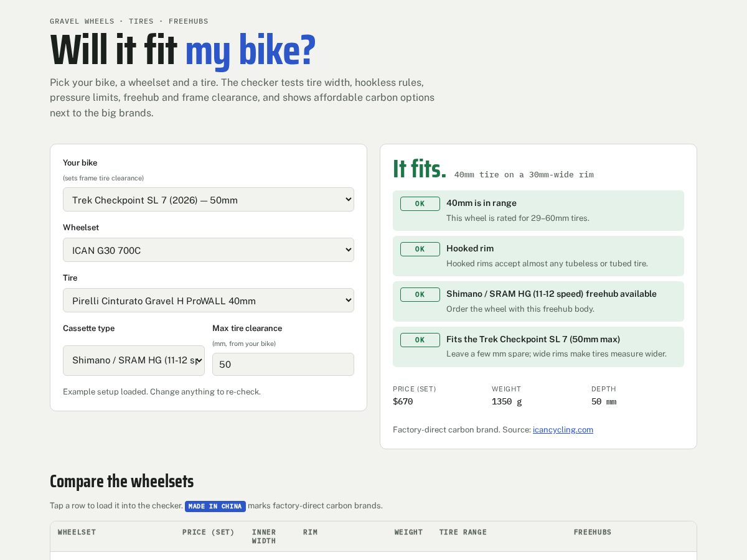Click the 'Will it fit my bike?' title
The width and height of the screenshot is (747, 560).
[x=183, y=50]
